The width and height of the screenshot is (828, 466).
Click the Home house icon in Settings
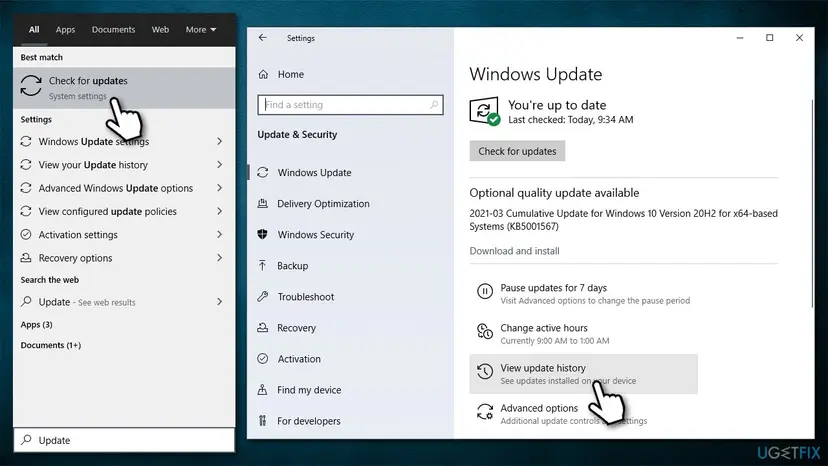point(263,74)
